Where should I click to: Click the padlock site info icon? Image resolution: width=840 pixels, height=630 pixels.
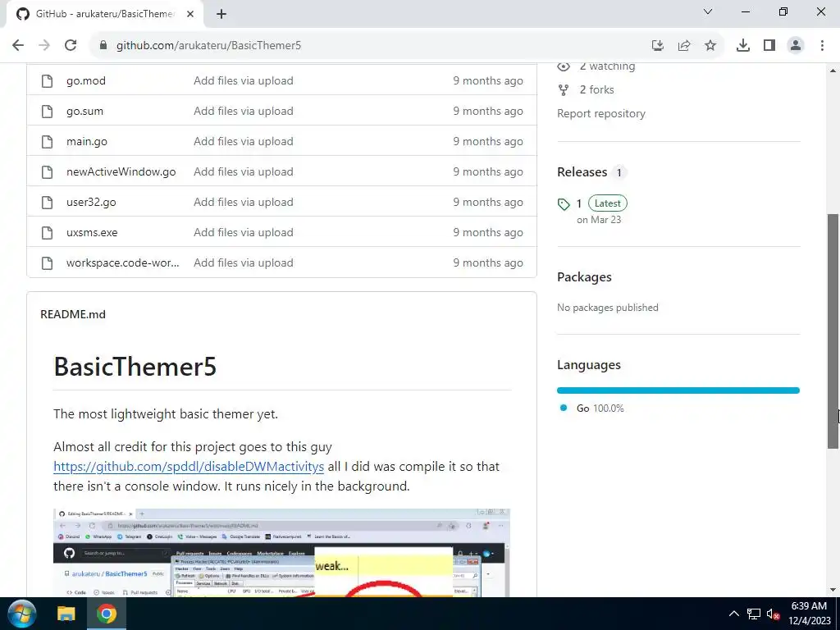point(103,46)
